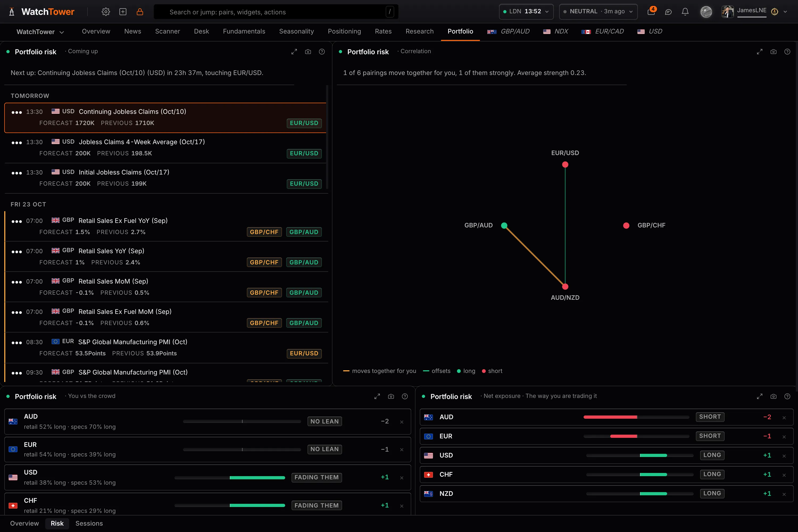Click the globe avatar icon
This screenshot has width=798, height=532.
click(x=706, y=12)
